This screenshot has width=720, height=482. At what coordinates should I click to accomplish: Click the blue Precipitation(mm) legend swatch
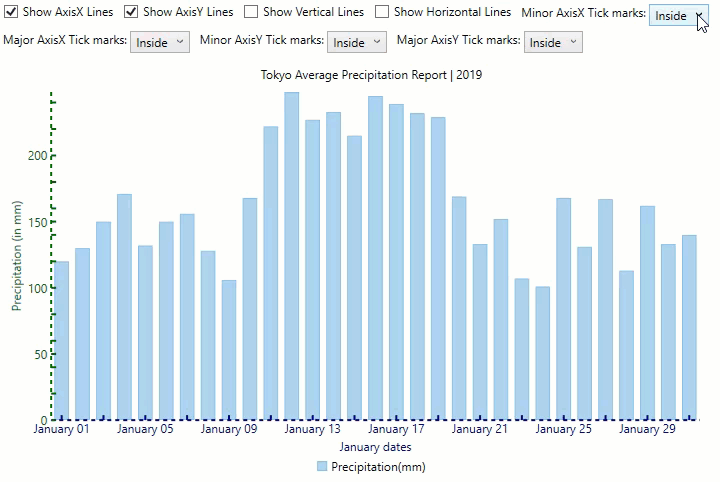click(x=322, y=467)
